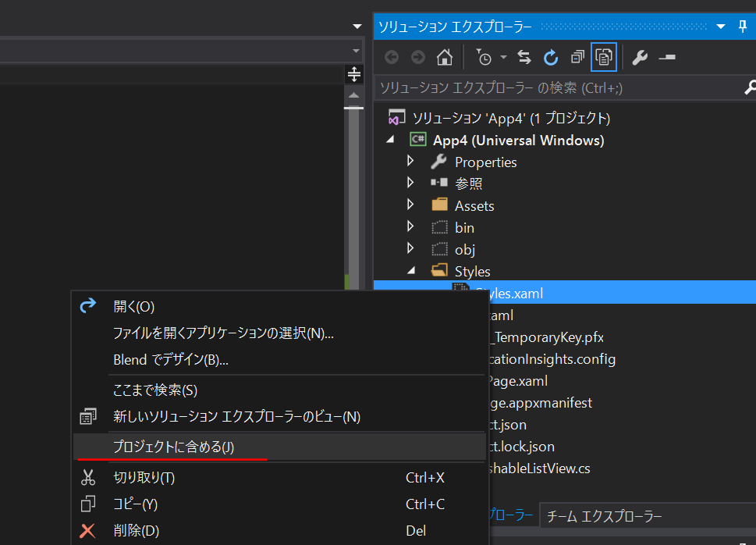This screenshot has width=756, height=545.
Task: Click the new explorer view icon in menu
Action: [87, 416]
